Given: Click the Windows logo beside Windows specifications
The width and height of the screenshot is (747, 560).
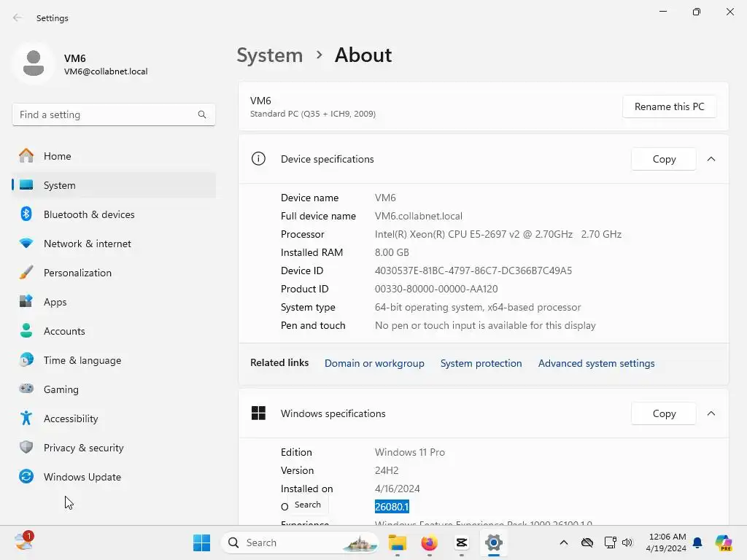Looking at the screenshot, I should click(258, 413).
